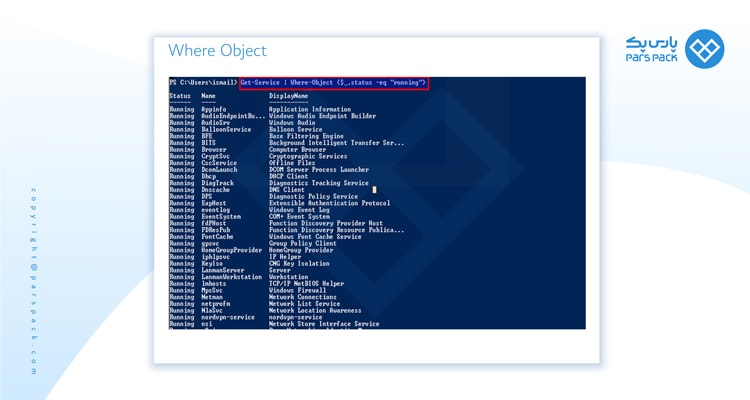750x400 pixels.
Task: Click the 'LanmanServer' service name
Action: [222, 270]
